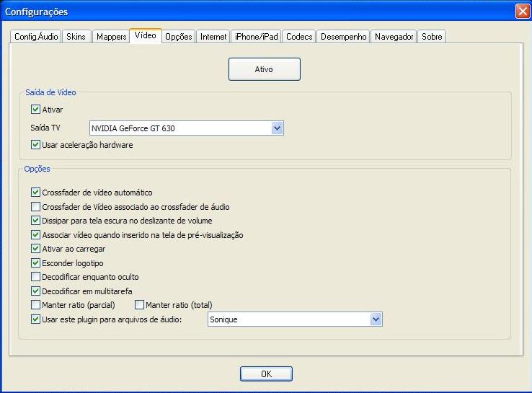Go to the Opções tab

click(x=179, y=37)
